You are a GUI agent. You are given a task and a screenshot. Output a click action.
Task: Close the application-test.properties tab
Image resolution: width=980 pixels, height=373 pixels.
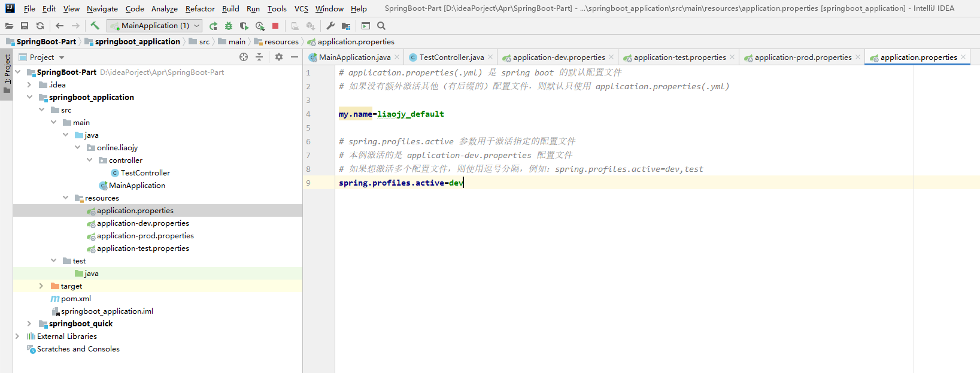point(732,57)
